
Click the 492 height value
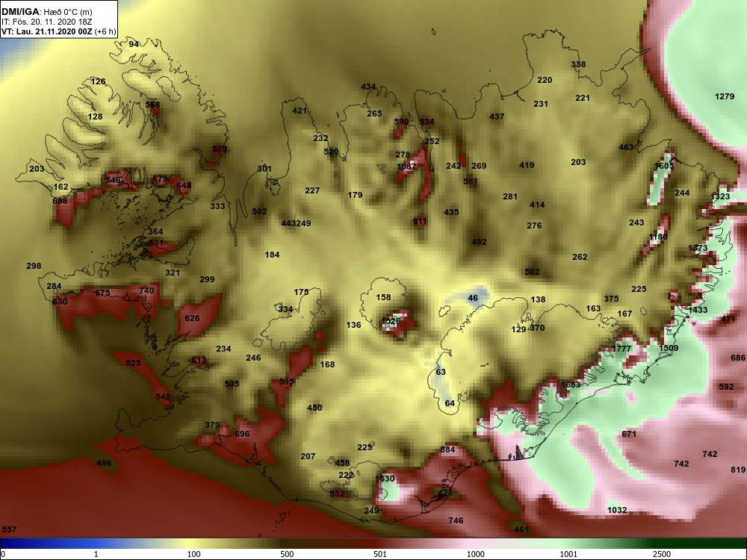(479, 242)
